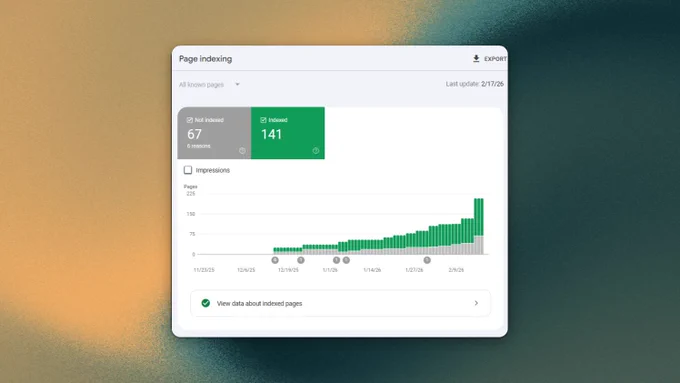Viewport: 680px width, 383px height.
Task: Click the annotation marker directly above 1/1/26
Action: (337, 260)
